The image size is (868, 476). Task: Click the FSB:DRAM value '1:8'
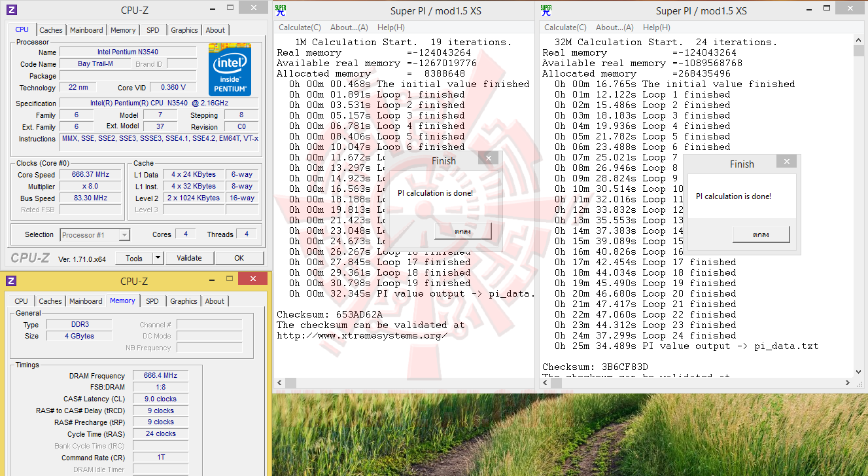161,388
